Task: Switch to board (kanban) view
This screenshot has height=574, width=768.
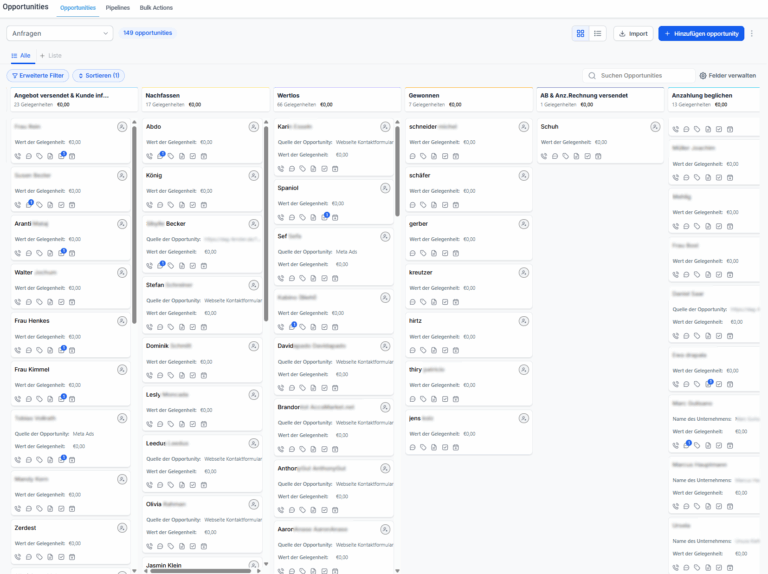Action: pos(580,33)
